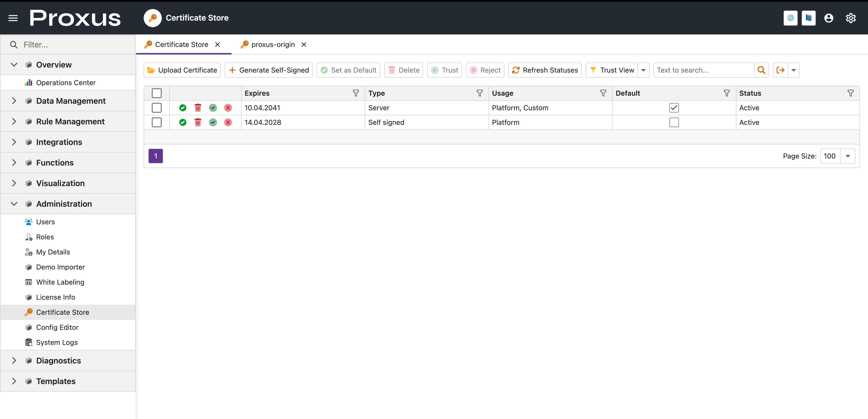
Task: Click the orange export icon button
Action: click(x=780, y=70)
